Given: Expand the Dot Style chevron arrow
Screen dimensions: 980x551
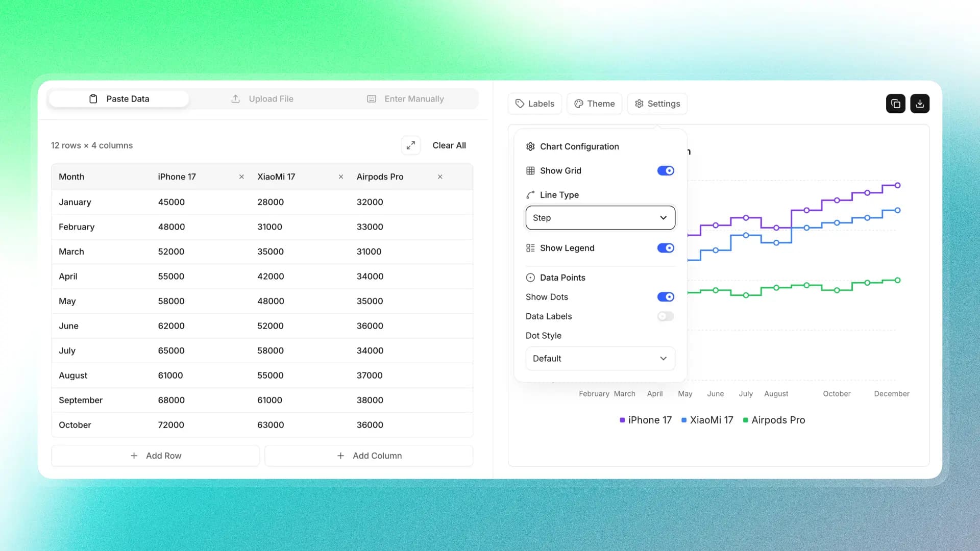Looking at the screenshot, I should pyautogui.click(x=664, y=358).
